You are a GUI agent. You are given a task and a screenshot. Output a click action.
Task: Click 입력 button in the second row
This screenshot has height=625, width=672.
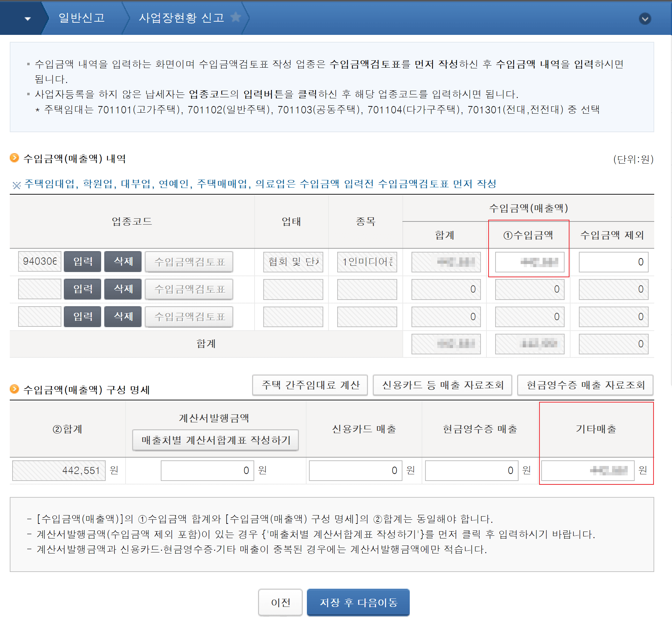83,289
